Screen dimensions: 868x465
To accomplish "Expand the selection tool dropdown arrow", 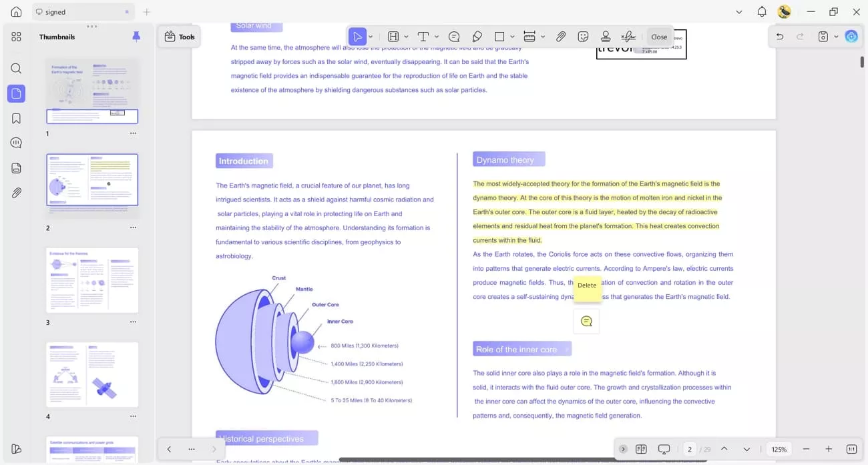I will 371,36.
